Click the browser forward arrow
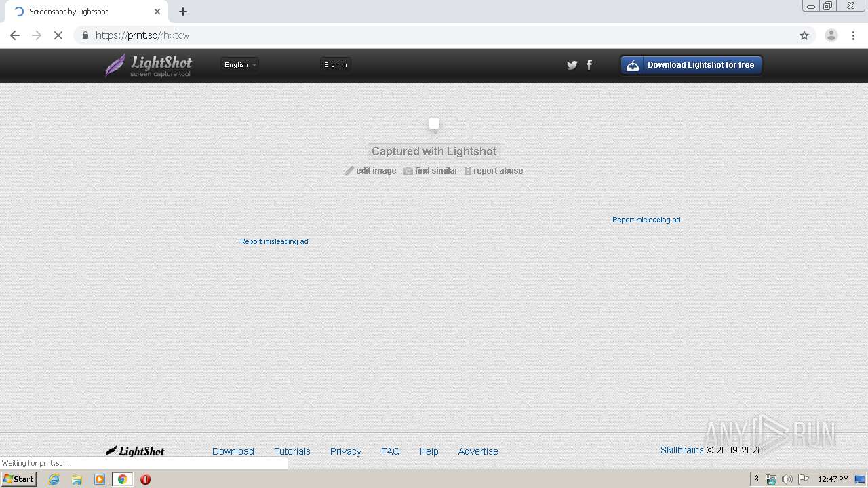The width and height of the screenshot is (868, 488). (x=37, y=35)
